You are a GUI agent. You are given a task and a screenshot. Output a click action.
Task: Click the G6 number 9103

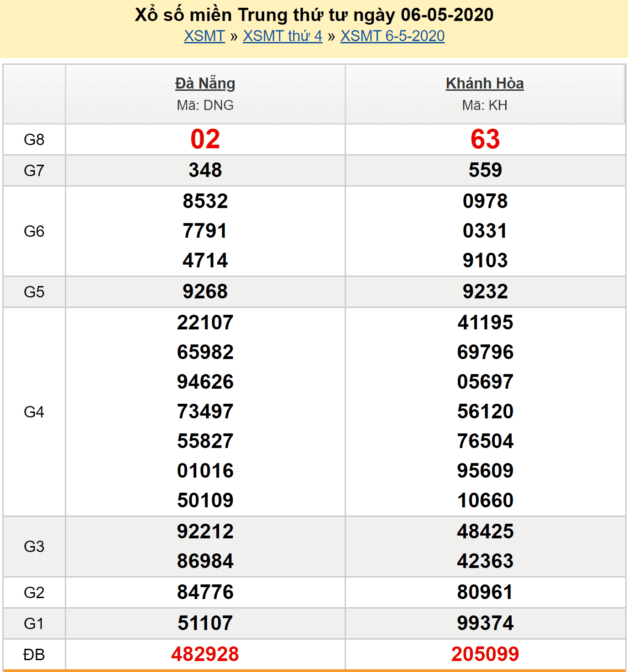(x=485, y=260)
